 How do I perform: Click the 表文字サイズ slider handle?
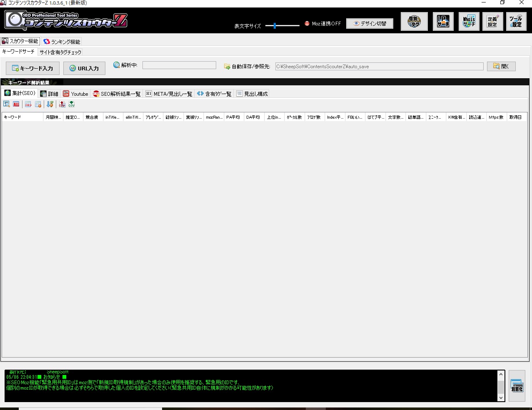coord(275,26)
